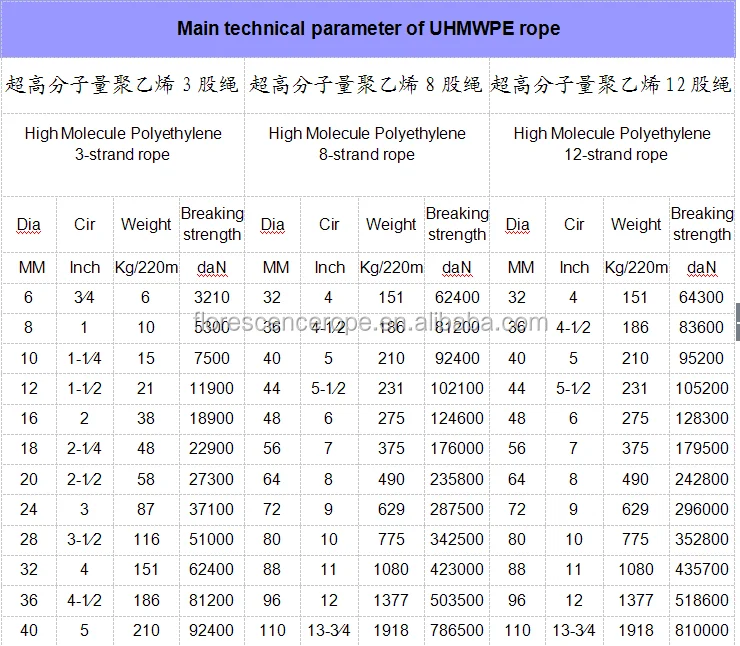The image size is (740, 646).
Task: Click the florescencerope.com watermark text
Action: [x=368, y=323]
